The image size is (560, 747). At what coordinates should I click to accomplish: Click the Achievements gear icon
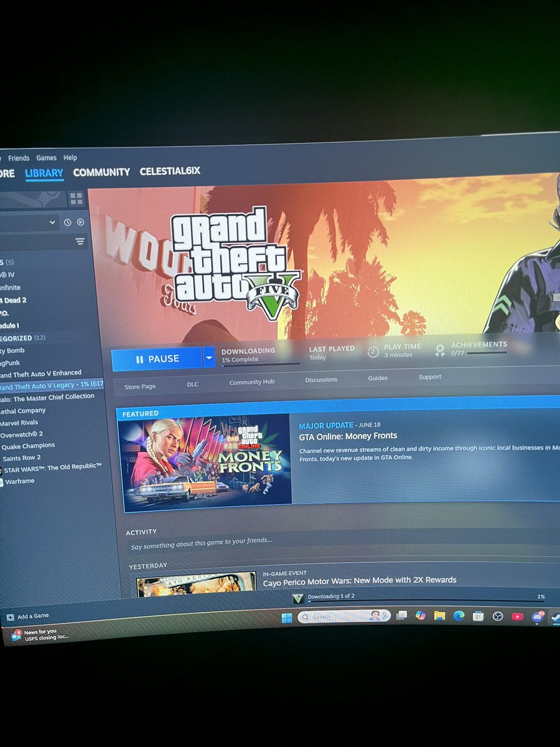point(440,349)
